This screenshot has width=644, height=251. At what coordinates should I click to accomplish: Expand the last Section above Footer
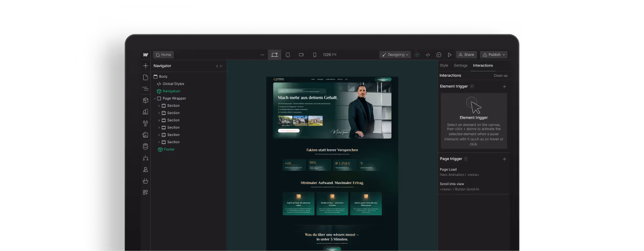[159, 142]
